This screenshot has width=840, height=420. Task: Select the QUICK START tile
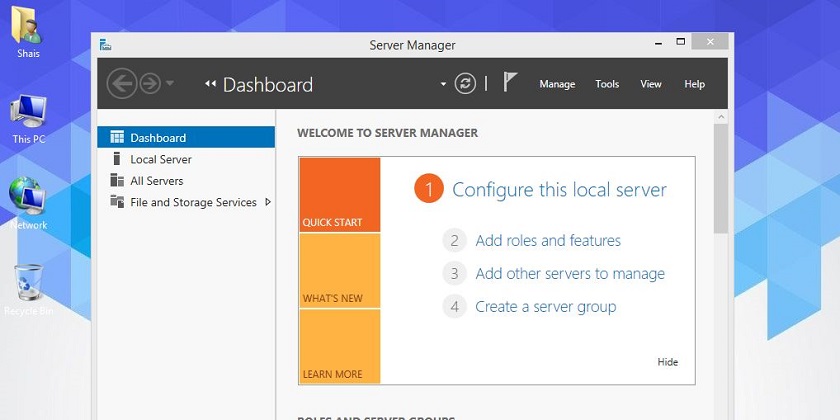(x=340, y=194)
